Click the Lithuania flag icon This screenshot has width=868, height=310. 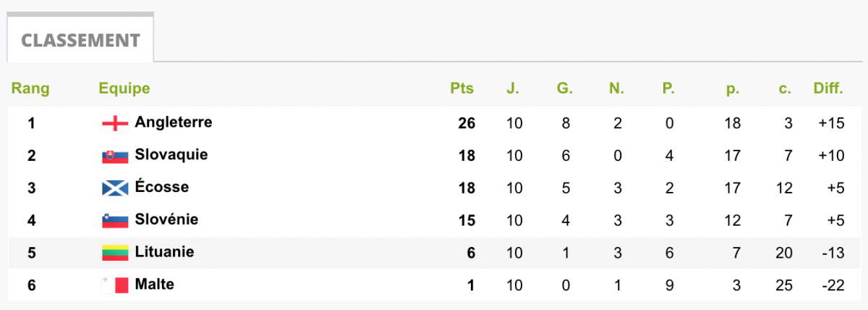click(115, 253)
